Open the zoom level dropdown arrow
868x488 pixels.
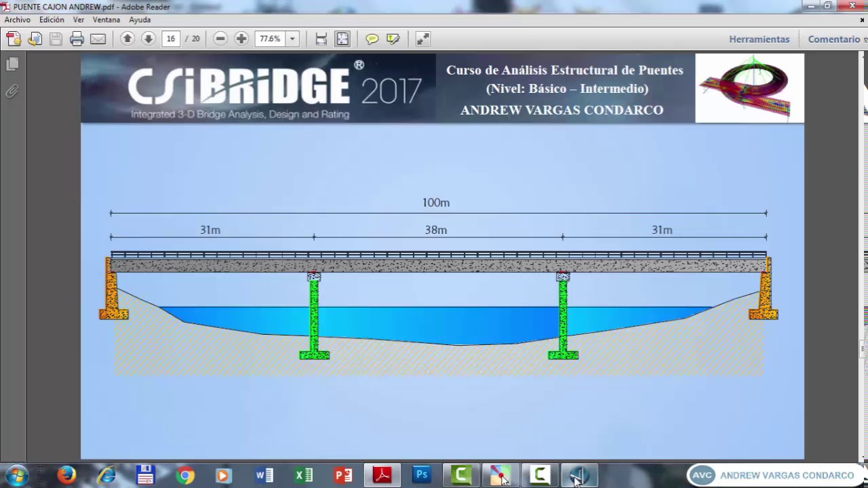coord(292,39)
